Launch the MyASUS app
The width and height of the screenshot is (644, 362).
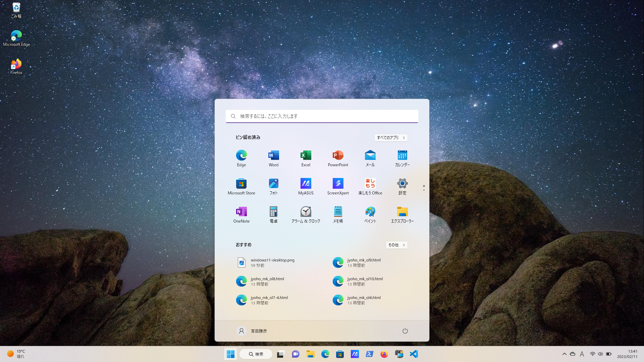306,186
